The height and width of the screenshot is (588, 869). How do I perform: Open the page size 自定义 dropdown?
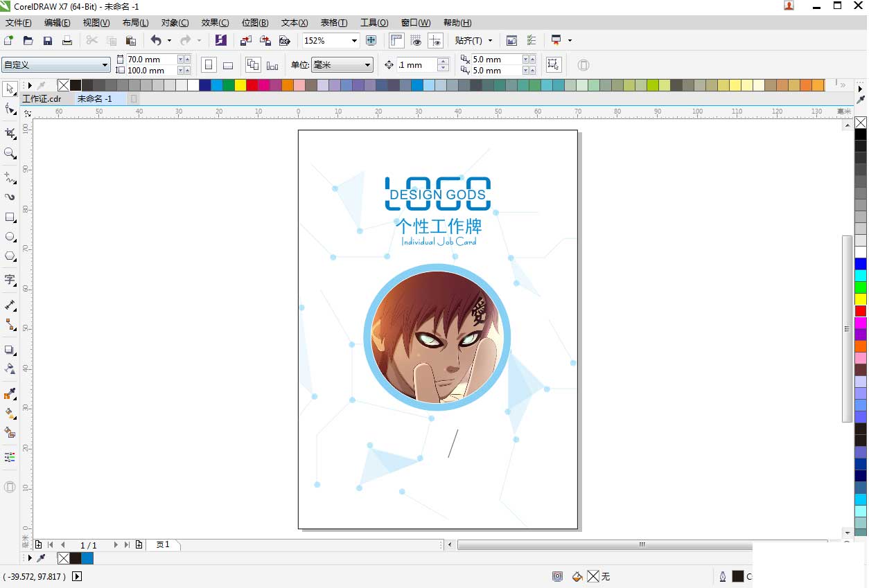[x=105, y=65]
